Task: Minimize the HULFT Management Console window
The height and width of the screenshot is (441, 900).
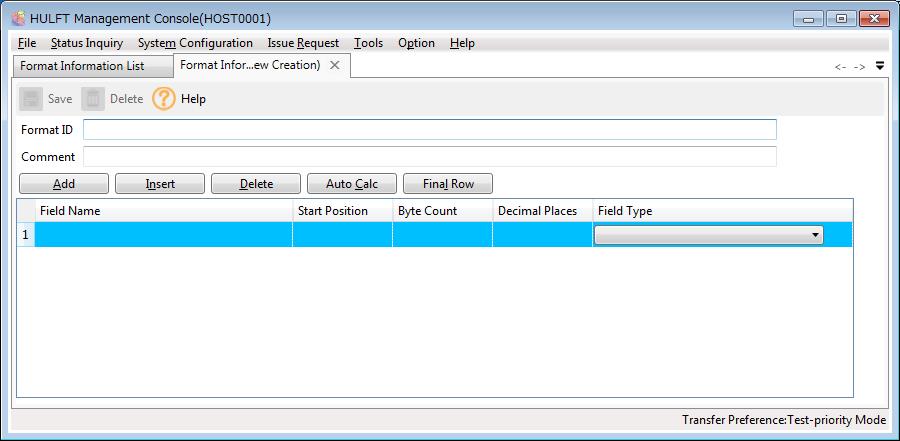Action: (x=809, y=19)
